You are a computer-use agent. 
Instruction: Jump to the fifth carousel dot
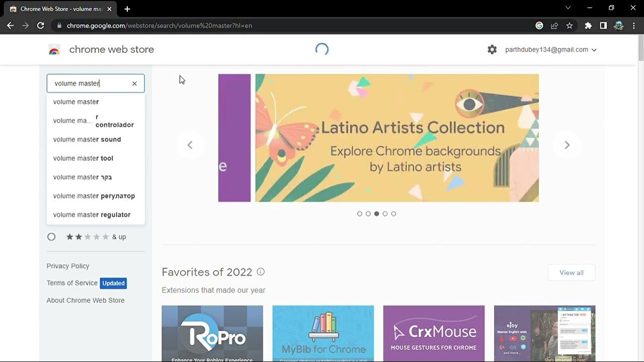pyautogui.click(x=393, y=214)
